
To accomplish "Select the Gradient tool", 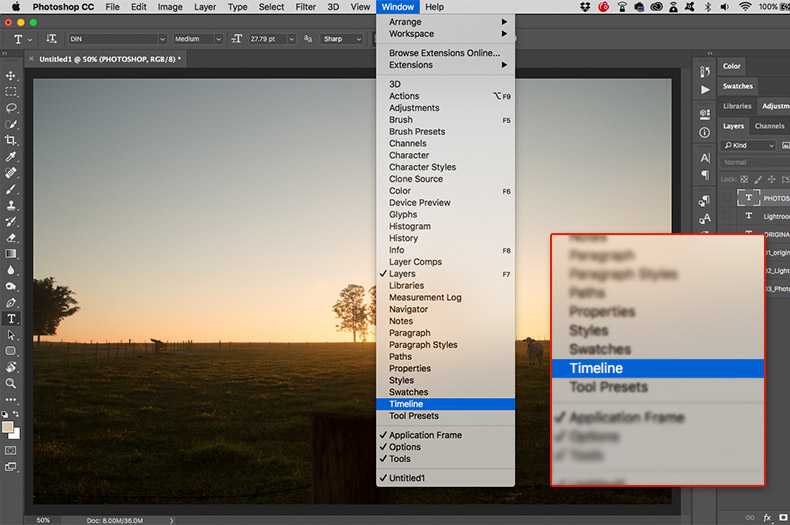I will 11,253.
